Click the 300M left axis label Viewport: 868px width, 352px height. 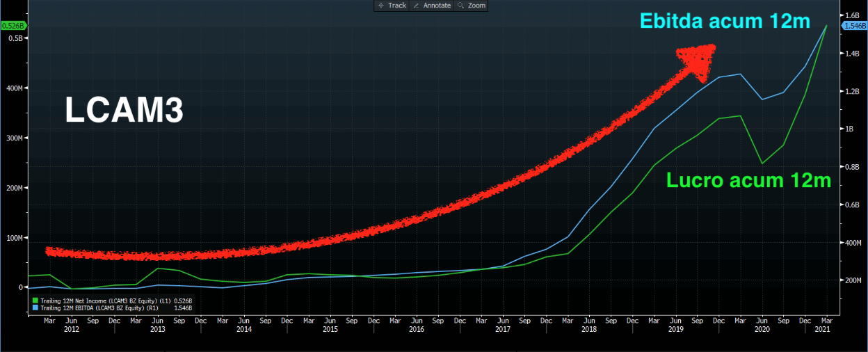tap(15, 138)
